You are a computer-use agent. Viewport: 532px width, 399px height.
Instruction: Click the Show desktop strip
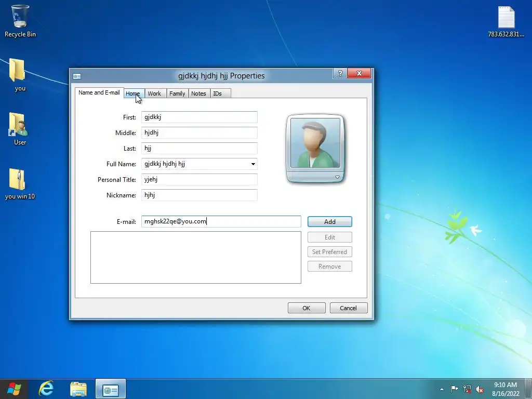tap(528, 389)
